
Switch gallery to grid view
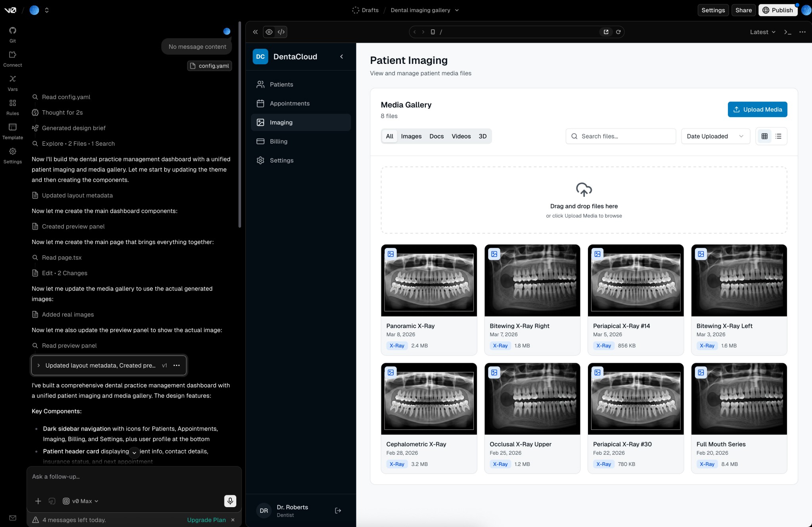(x=764, y=136)
